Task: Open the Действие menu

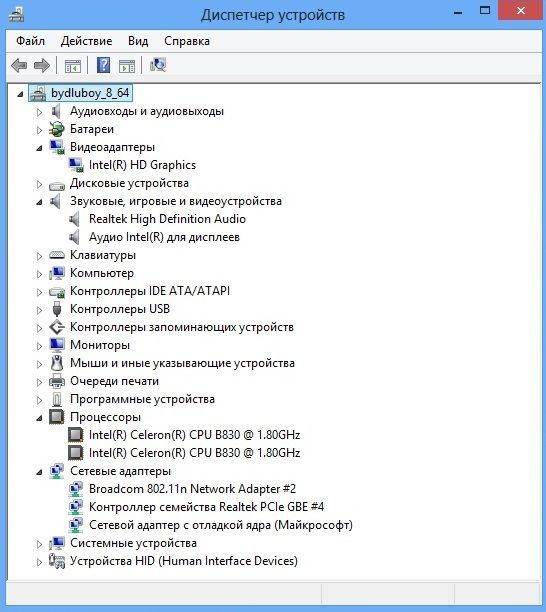Action: (x=86, y=41)
